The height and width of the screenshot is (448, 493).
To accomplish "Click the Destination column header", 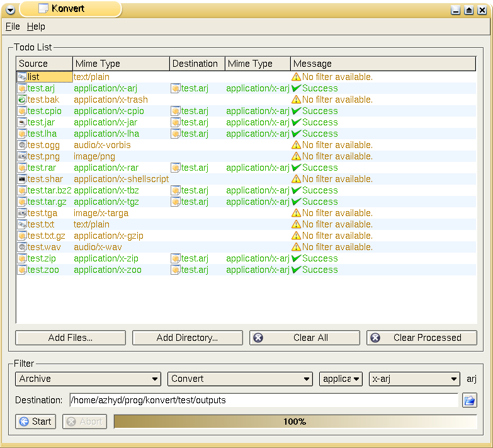I will (x=197, y=64).
